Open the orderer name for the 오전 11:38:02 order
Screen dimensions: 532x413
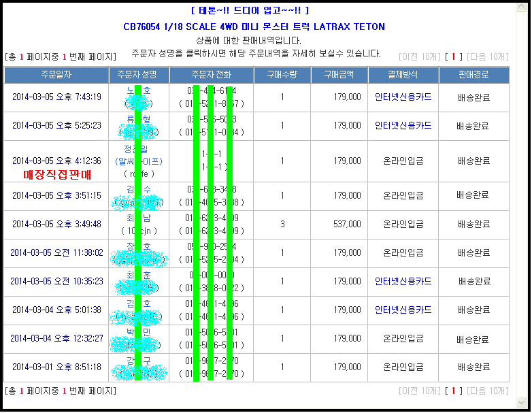click(x=139, y=246)
